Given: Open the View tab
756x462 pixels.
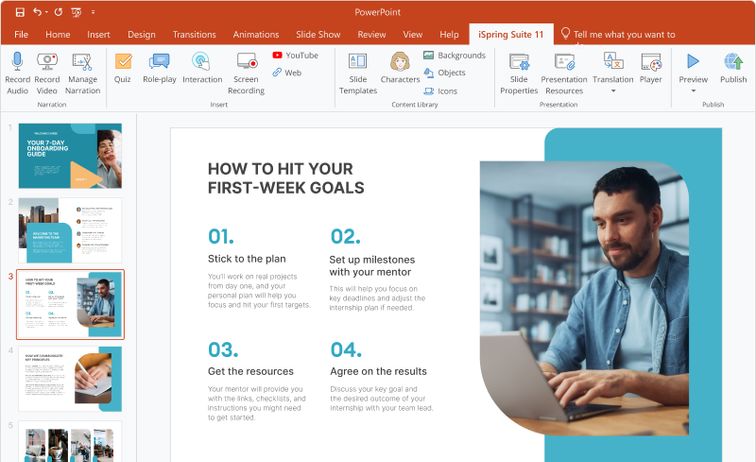Looking at the screenshot, I should point(413,34).
